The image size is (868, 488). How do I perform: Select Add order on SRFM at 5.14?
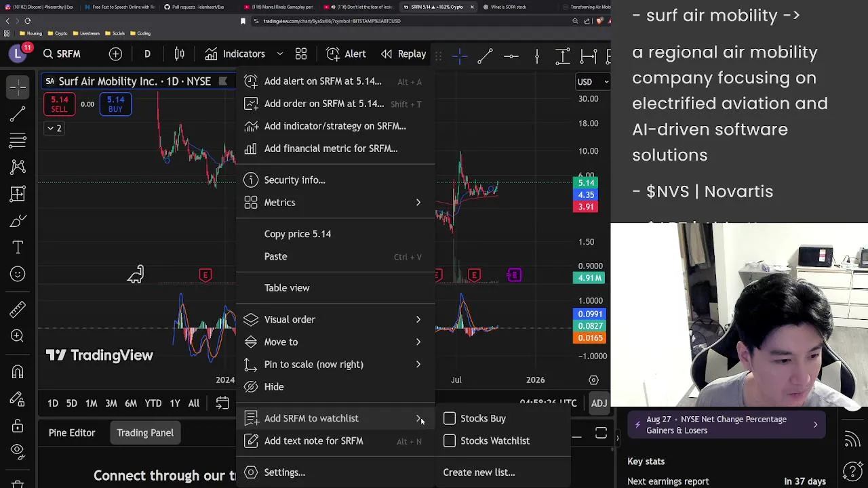336,104
